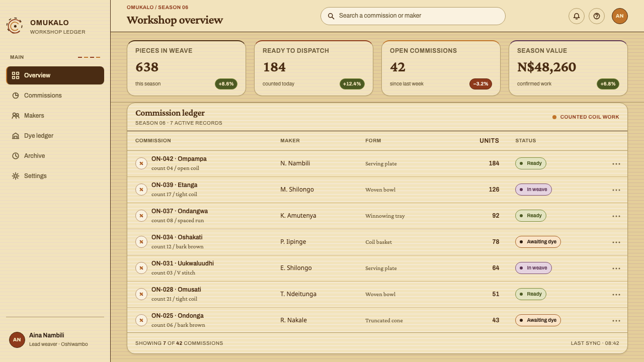Click the Awaiting dye badge for ON-034
The image size is (644, 362).
tap(538, 242)
